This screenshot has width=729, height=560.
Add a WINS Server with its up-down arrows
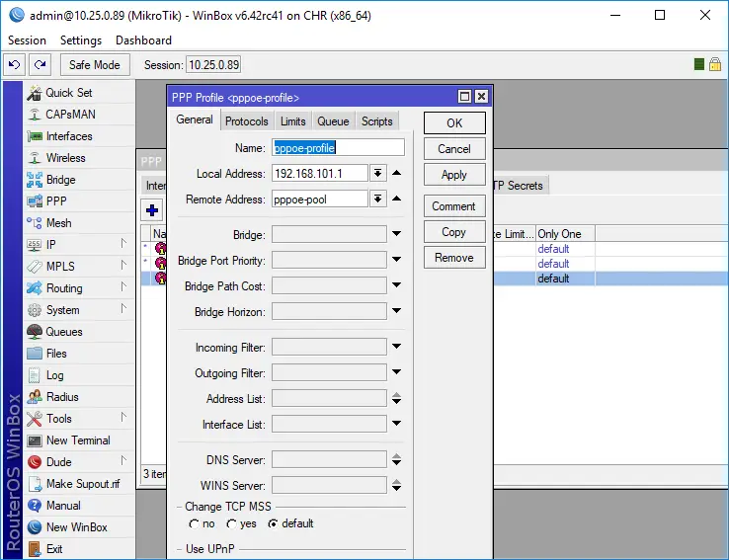396,485
